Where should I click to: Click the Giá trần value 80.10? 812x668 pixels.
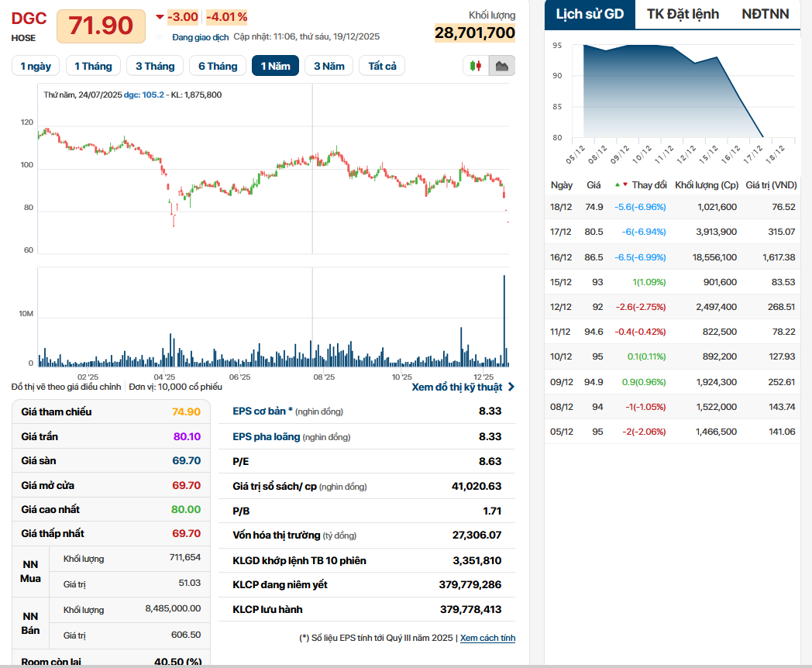click(x=187, y=436)
